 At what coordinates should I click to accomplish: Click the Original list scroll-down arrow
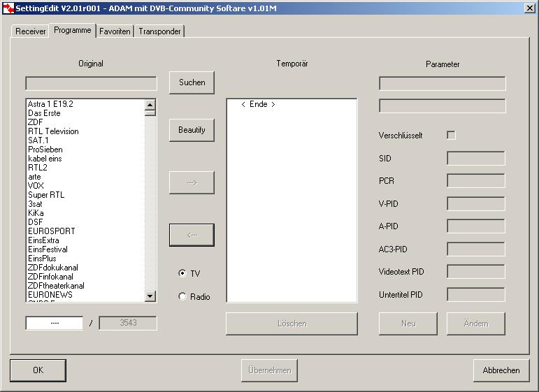pos(150,296)
